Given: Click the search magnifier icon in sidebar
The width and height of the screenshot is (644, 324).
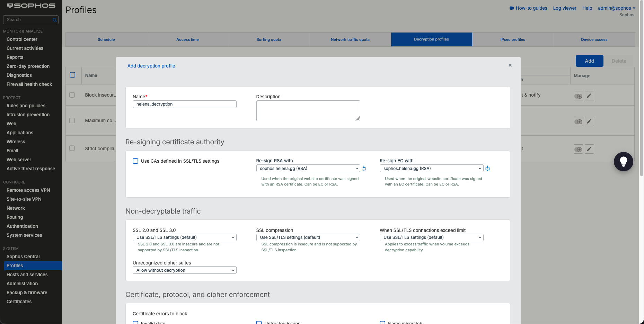Looking at the screenshot, I should (54, 20).
